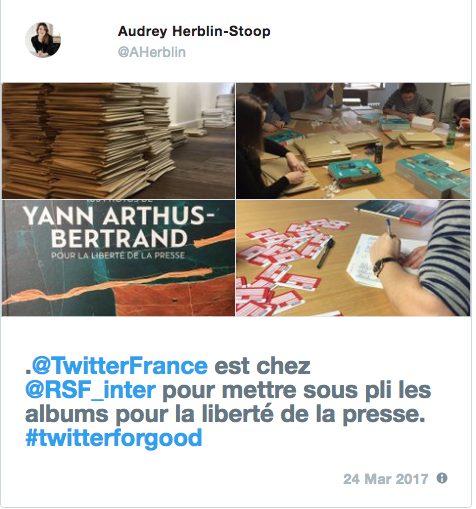Click the @AHerblin handle
The image size is (476, 509).
[x=152, y=52]
